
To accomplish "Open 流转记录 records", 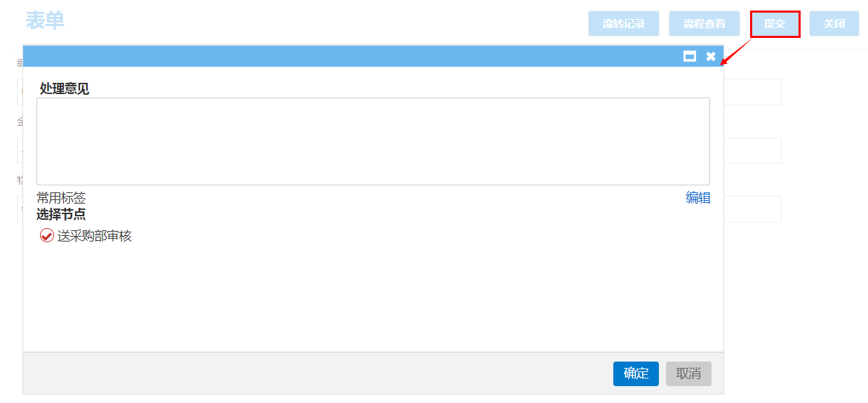I will point(624,24).
